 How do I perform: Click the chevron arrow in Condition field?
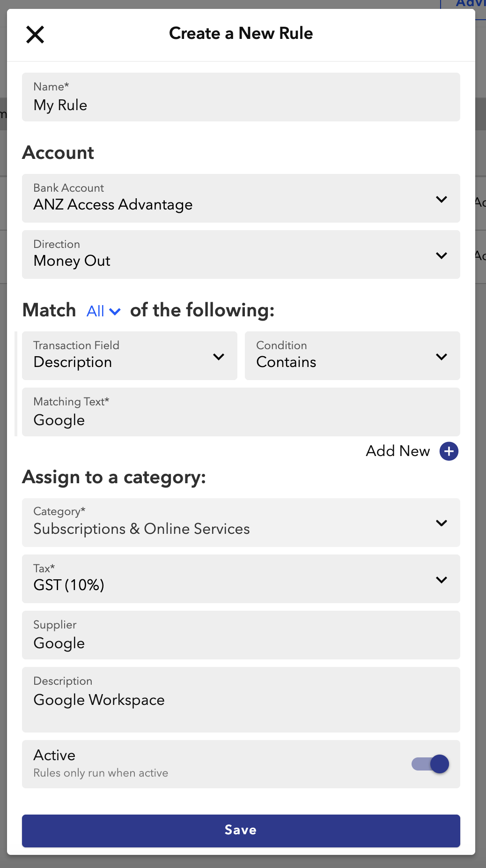tap(441, 357)
